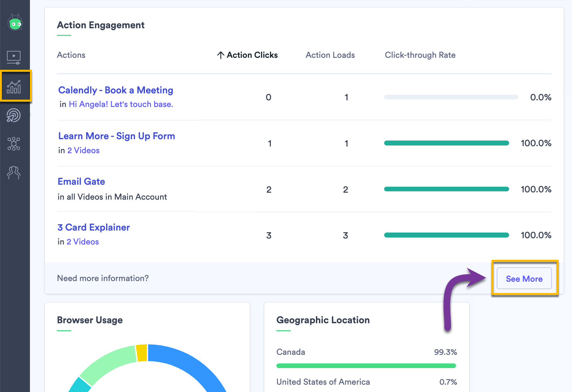Click Learn More action loads value 1
Viewport: 572px width, 392px height.
(x=346, y=144)
